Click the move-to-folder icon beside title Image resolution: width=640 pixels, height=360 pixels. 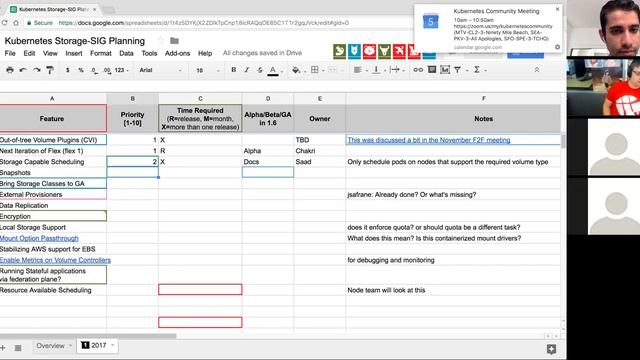click(174, 40)
